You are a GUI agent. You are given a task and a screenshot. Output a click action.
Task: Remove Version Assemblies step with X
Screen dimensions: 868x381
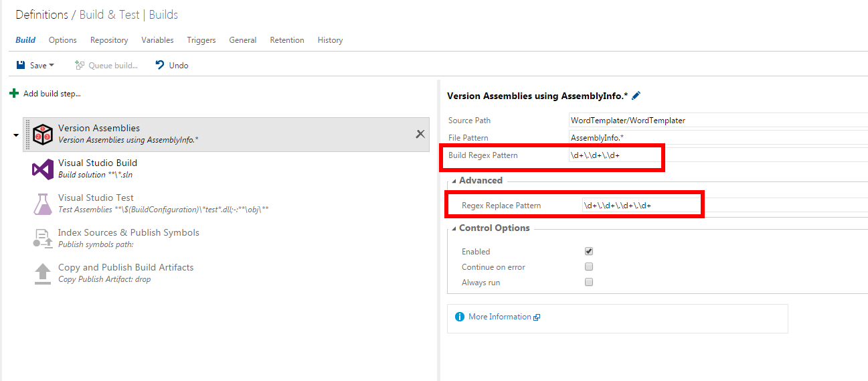click(420, 134)
